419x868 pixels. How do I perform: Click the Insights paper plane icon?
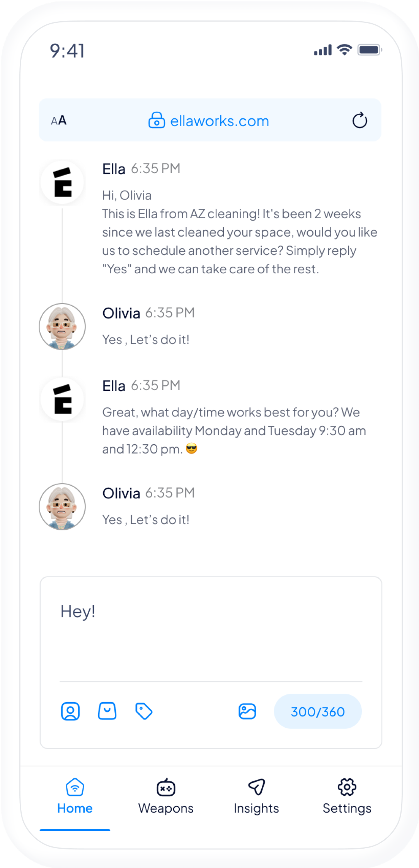(256, 787)
